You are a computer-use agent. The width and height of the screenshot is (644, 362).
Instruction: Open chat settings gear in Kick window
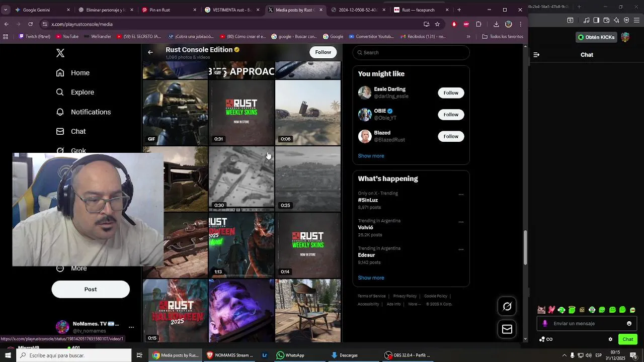(x=610, y=339)
